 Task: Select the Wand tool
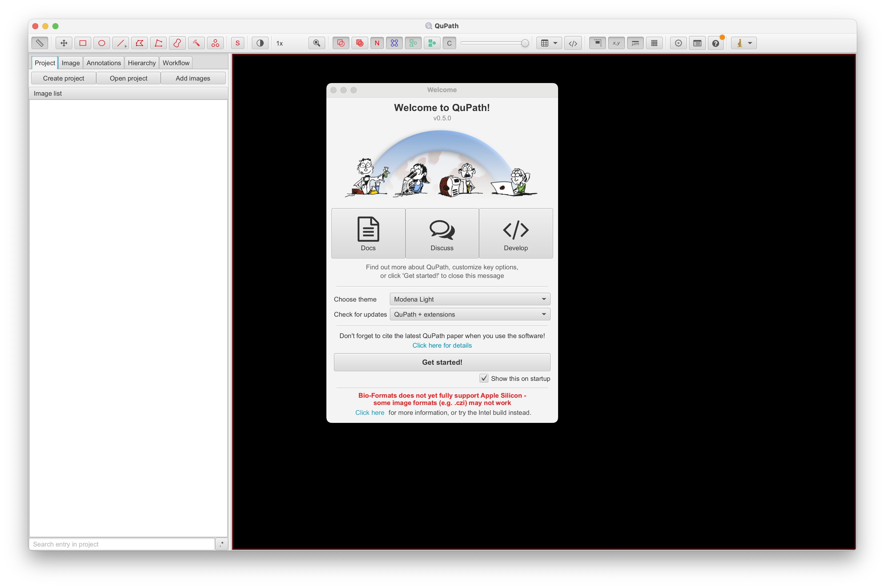[x=196, y=43]
